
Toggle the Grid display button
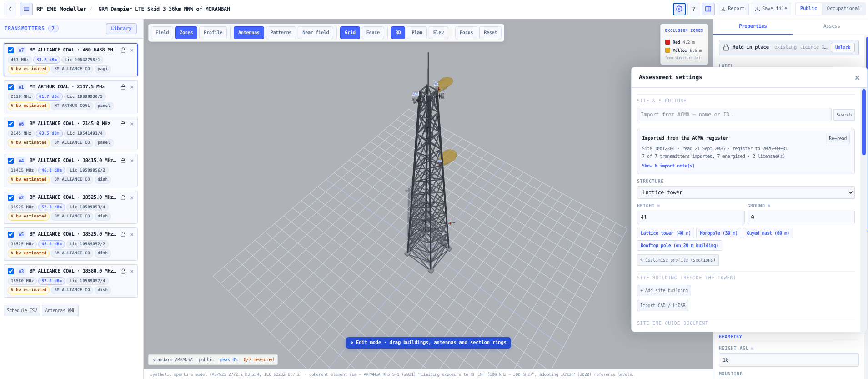tap(350, 33)
